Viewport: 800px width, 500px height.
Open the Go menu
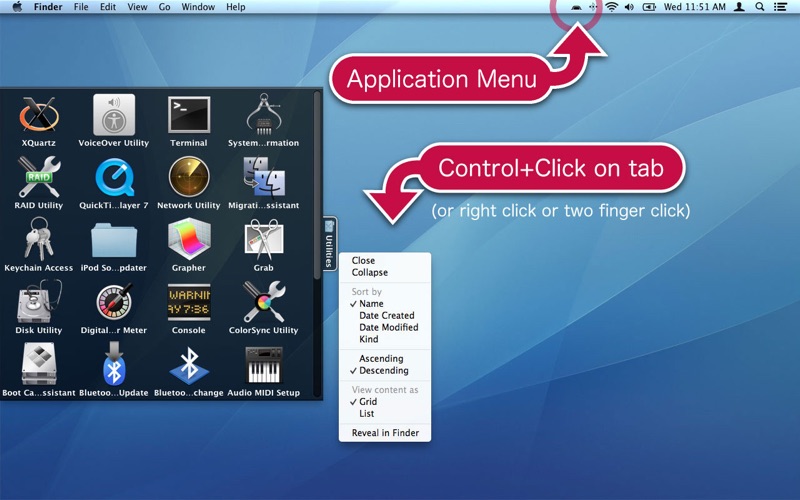[x=164, y=7]
